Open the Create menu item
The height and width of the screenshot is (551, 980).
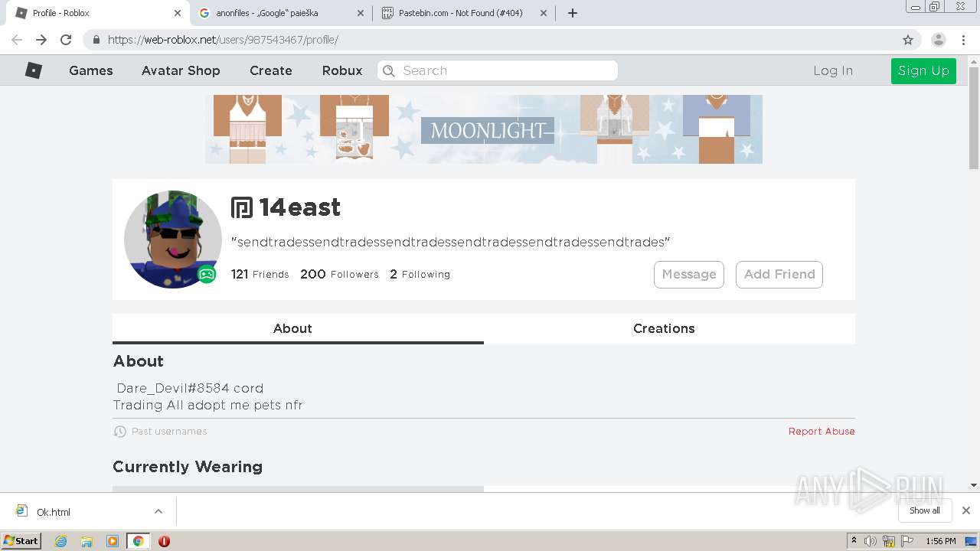pos(271,70)
